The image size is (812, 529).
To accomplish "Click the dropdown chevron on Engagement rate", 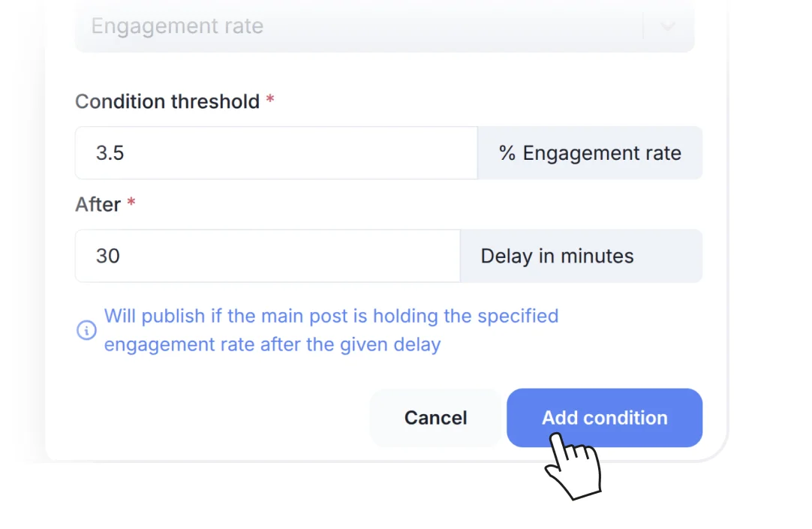I will (667, 26).
